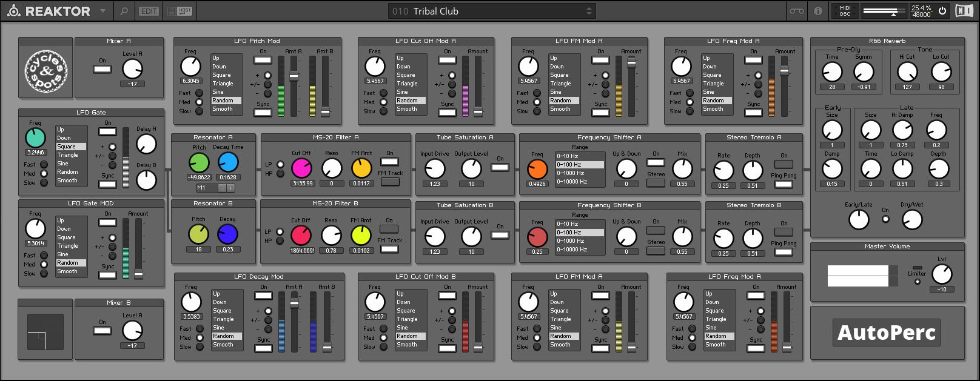This screenshot has width=980, height=381.
Task: Click the Level A knob in Mixer A
Action: coord(132,69)
